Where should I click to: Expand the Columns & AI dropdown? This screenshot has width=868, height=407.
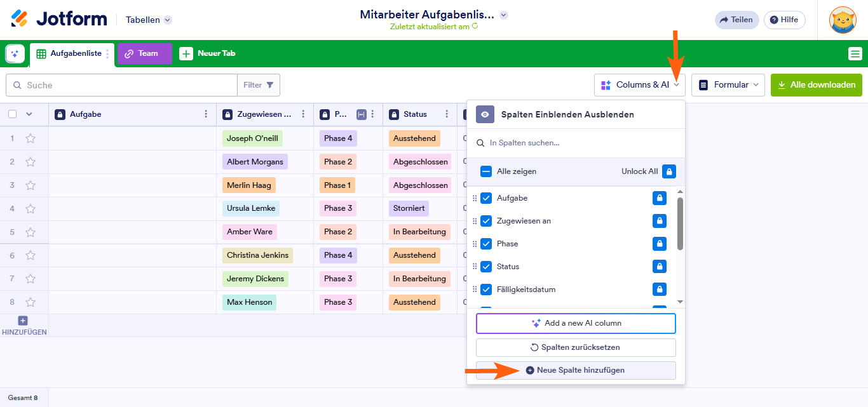(639, 85)
